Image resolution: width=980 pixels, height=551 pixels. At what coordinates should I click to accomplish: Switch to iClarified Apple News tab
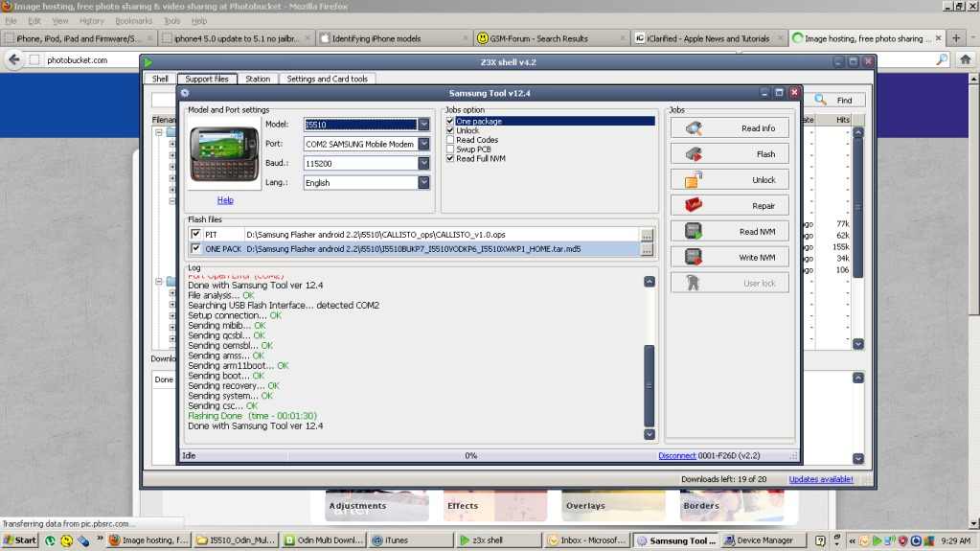pos(708,38)
